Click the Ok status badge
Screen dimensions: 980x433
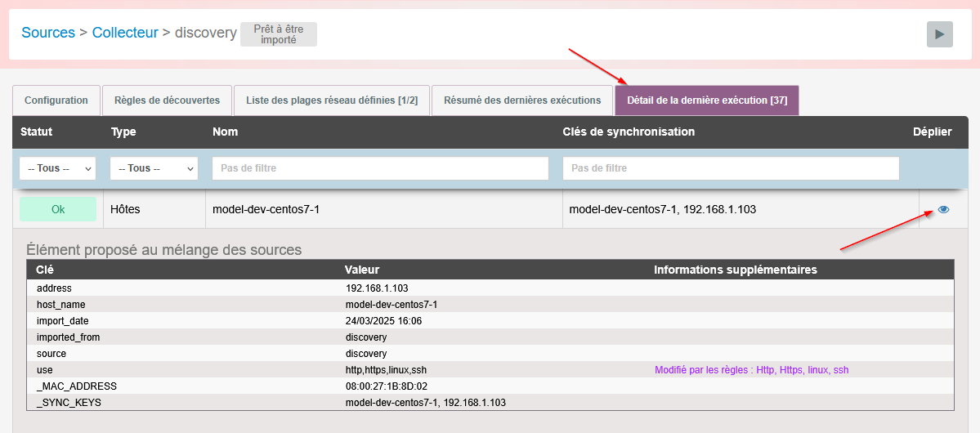click(x=58, y=209)
